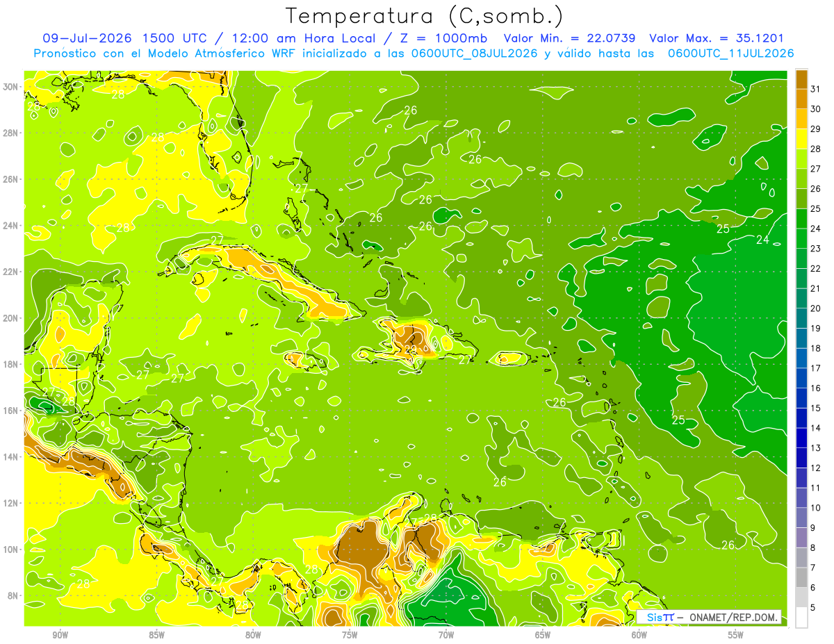Click the teal legend band between 19 and 20

801,318
